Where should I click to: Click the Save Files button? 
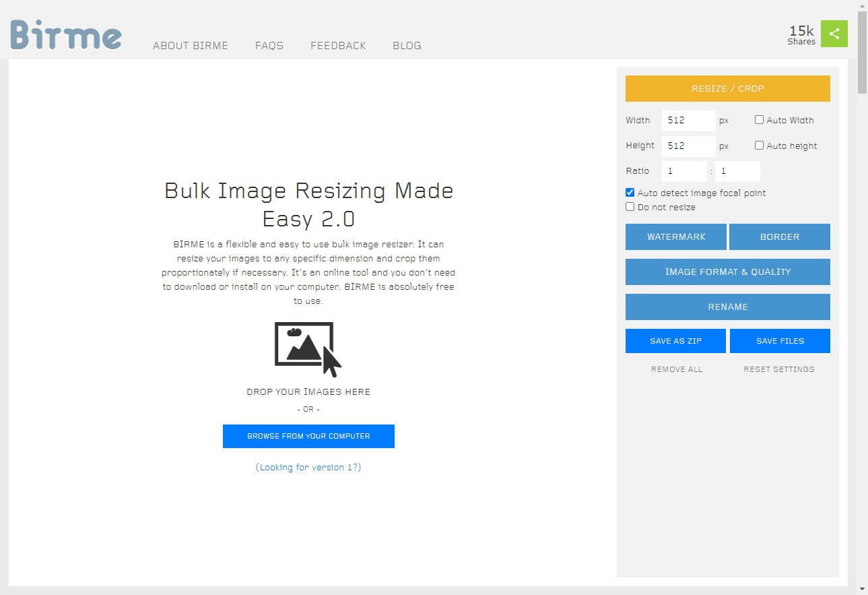[x=780, y=341]
